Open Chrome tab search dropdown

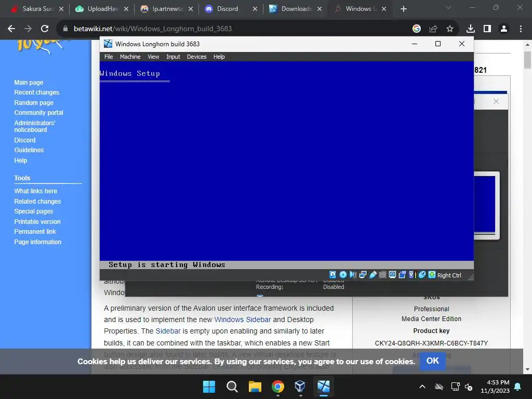point(448,7)
